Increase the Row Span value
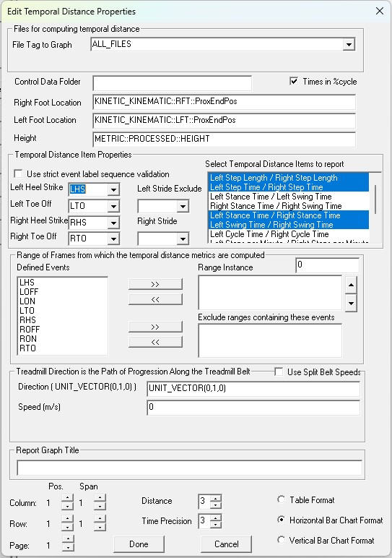The image size is (392, 558). click(100, 519)
